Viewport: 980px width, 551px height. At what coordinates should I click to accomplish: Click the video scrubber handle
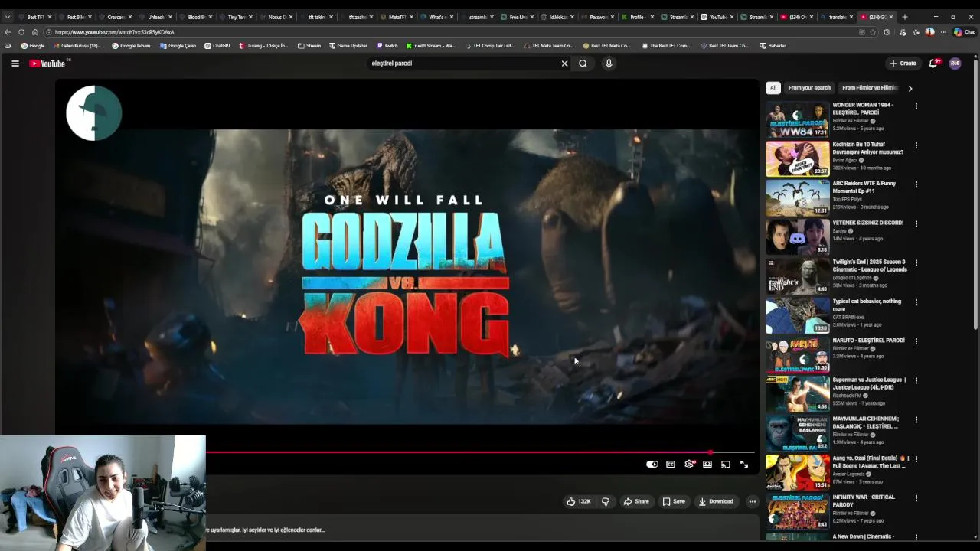710,452
